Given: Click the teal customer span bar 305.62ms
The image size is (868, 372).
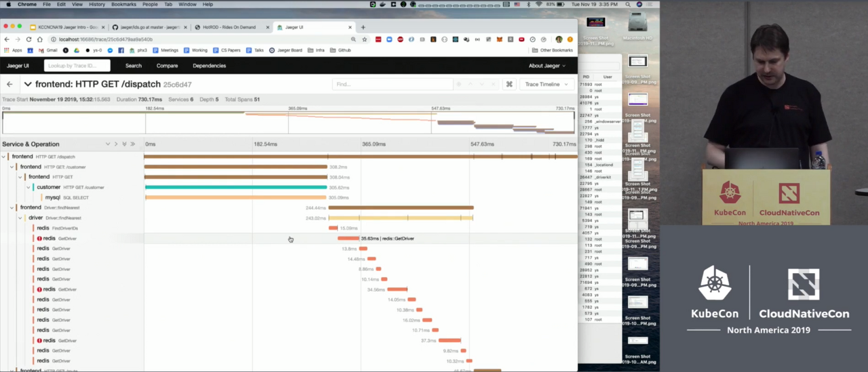Looking at the screenshot, I should [x=236, y=187].
